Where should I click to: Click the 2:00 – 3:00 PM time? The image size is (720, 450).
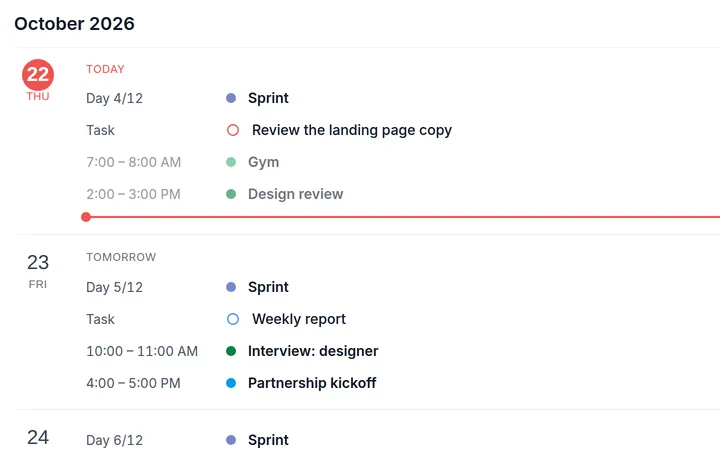133,194
